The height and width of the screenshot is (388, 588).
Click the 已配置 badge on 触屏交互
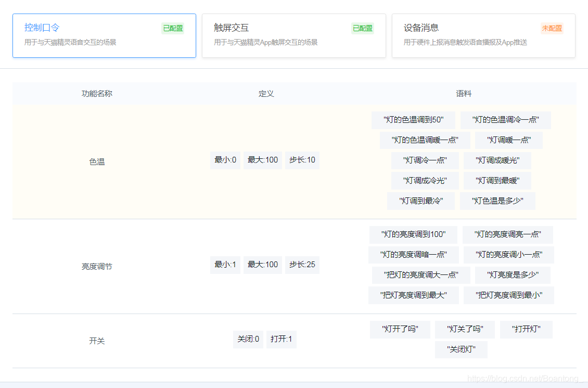[x=362, y=28]
